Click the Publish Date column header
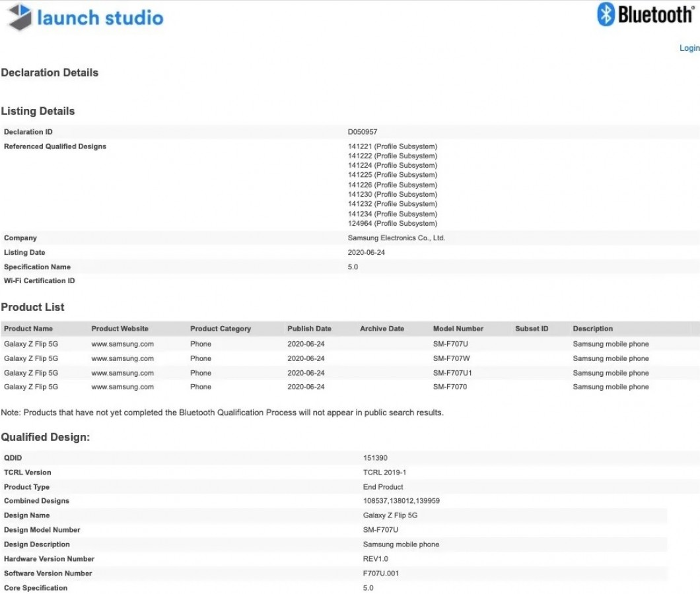The image size is (700, 594). tap(309, 329)
